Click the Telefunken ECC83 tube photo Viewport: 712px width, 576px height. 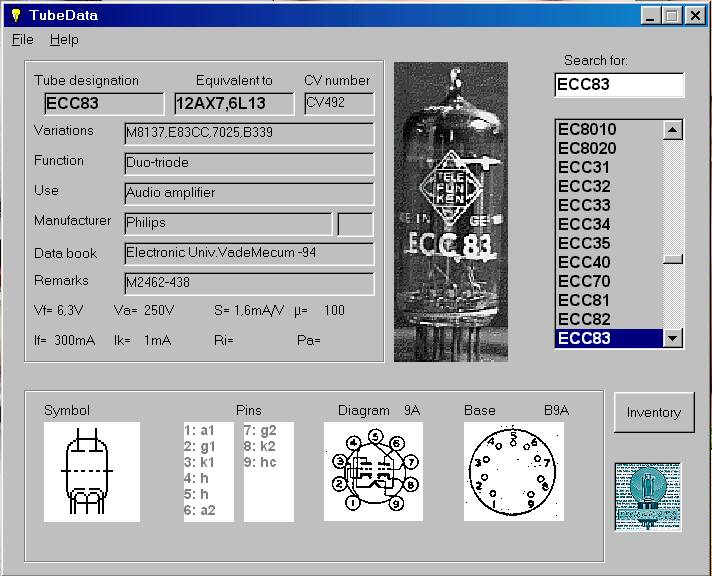tap(451, 212)
